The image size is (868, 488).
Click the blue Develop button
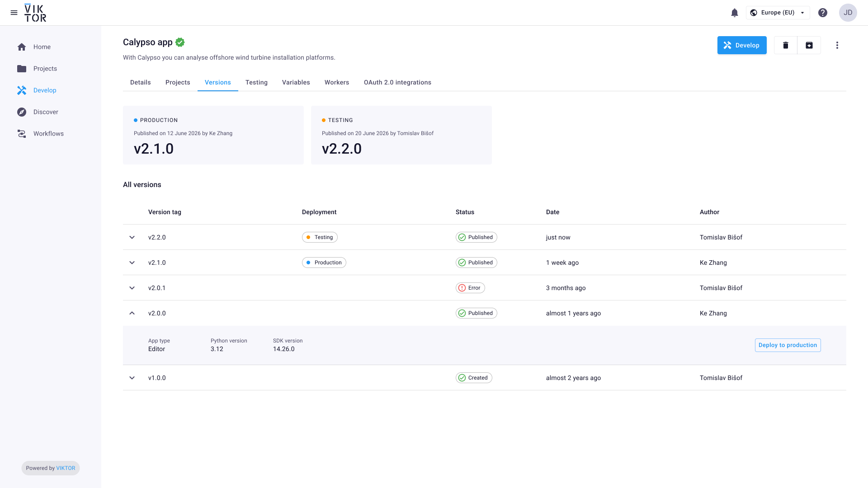[742, 45]
